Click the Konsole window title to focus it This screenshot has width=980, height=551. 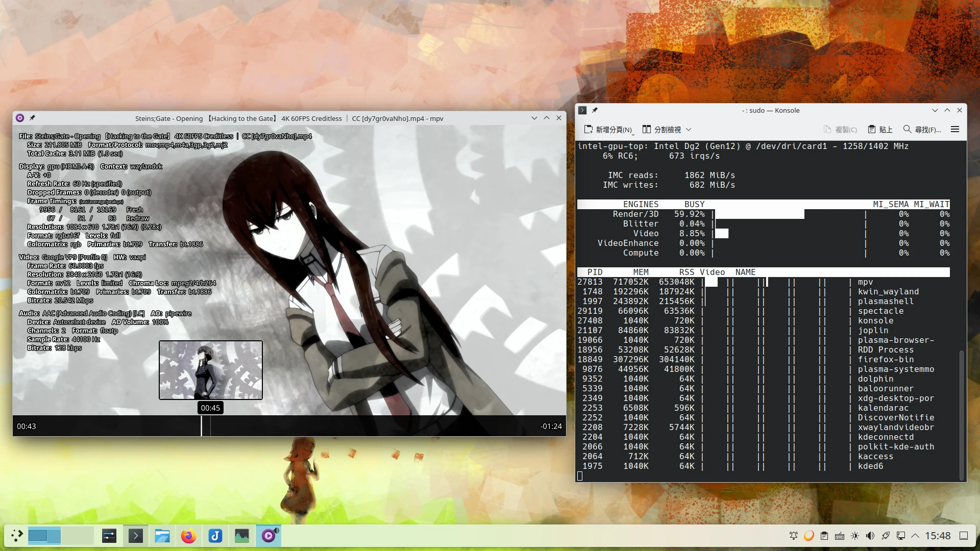(771, 110)
